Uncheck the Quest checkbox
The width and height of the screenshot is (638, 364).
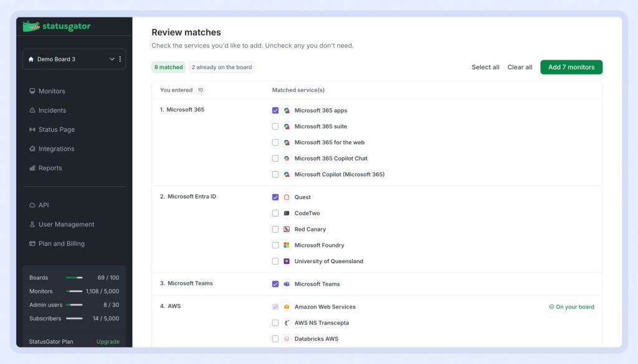tap(275, 197)
